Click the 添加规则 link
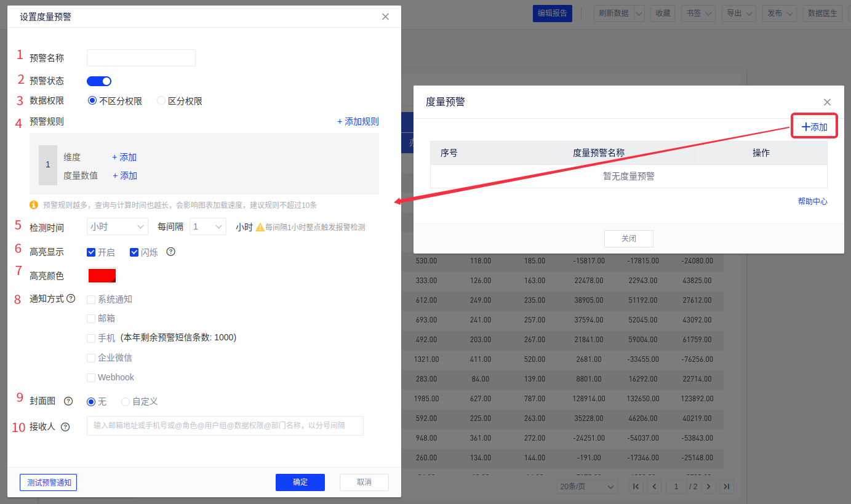 [x=358, y=122]
